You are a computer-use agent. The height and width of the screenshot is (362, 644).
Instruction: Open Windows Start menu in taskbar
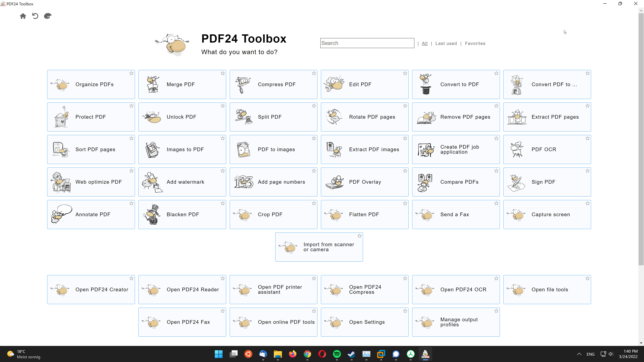click(x=219, y=354)
